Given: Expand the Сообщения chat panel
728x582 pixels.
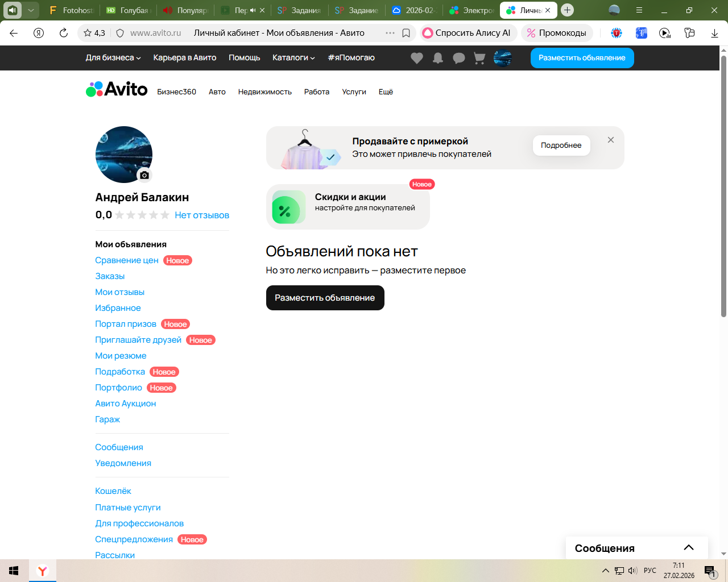Looking at the screenshot, I should (x=637, y=548).
